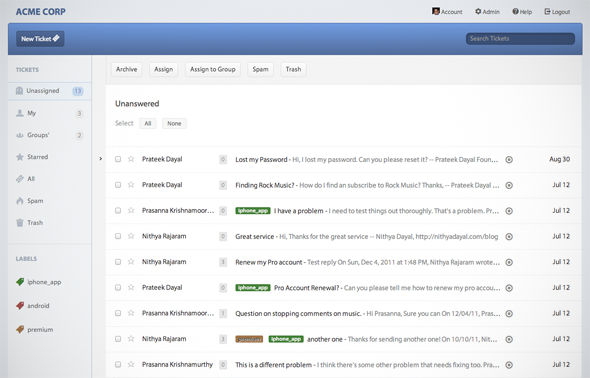Click the Assign to Group button
The image size is (590, 378).
click(213, 69)
